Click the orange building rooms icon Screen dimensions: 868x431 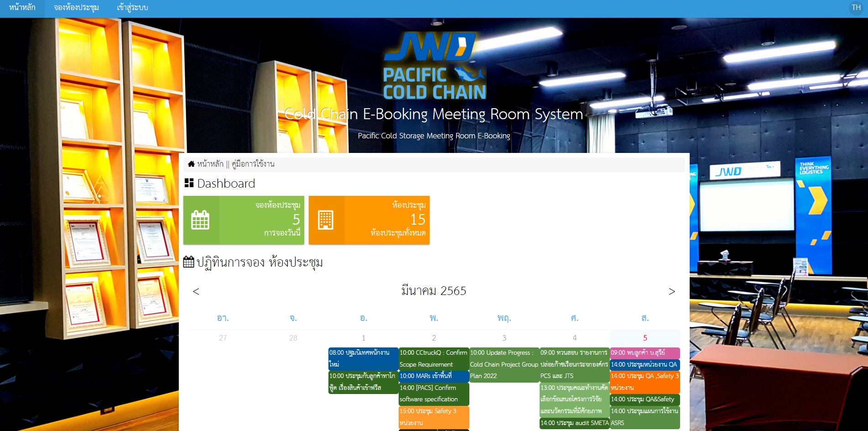point(326,220)
